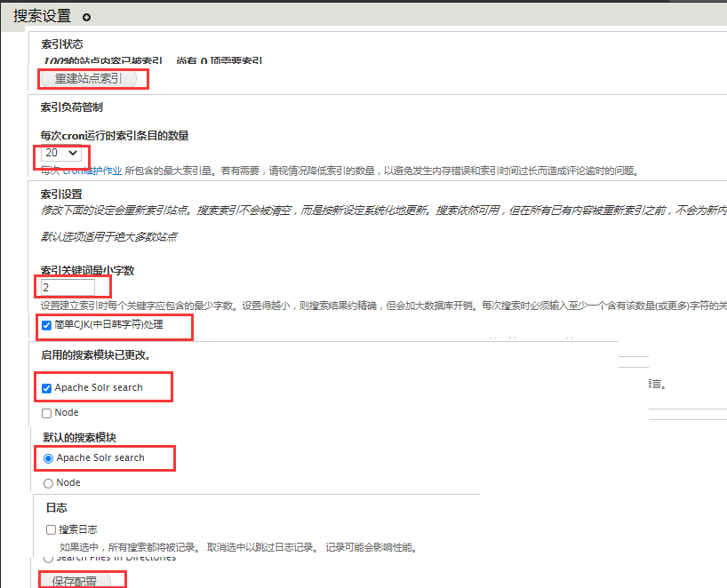Uncheck the Apache Solr search module checkbox
Image resolution: width=727 pixels, height=588 pixels.
47,388
